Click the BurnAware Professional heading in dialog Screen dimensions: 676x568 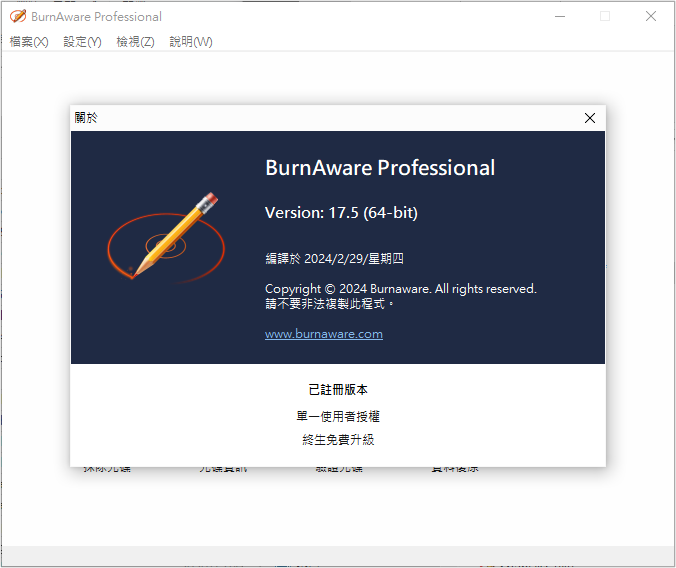(380, 168)
